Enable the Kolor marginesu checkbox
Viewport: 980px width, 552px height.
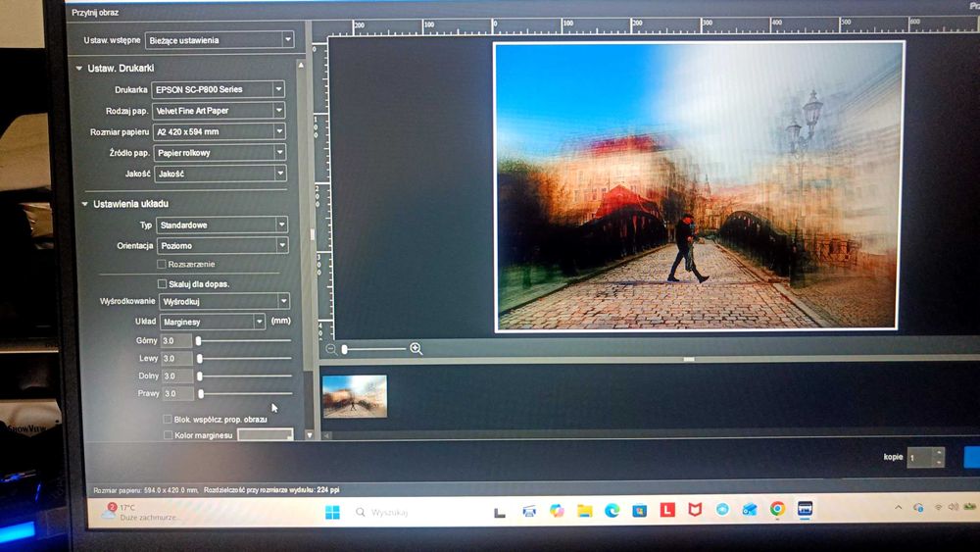pos(169,435)
